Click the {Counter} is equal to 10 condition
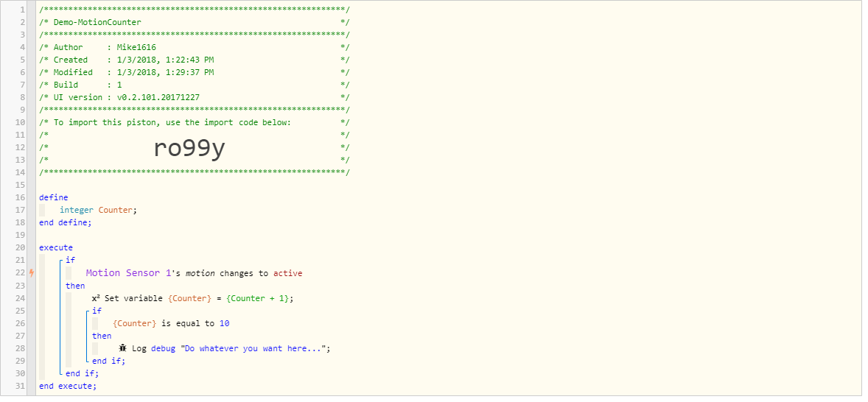 171,323
